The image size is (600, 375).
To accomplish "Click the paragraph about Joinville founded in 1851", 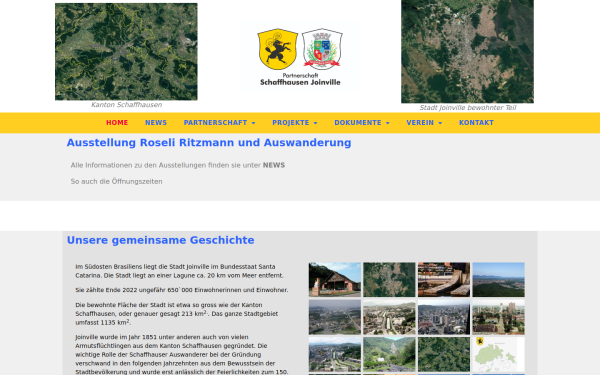I will [x=182, y=354].
